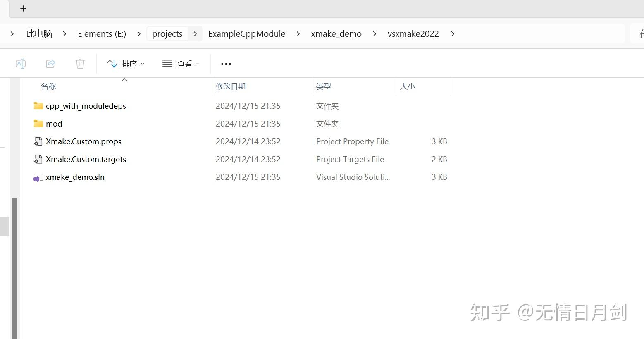Open a new File Explorer tab
The height and width of the screenshot is (339, 644).
click(23, 8)
